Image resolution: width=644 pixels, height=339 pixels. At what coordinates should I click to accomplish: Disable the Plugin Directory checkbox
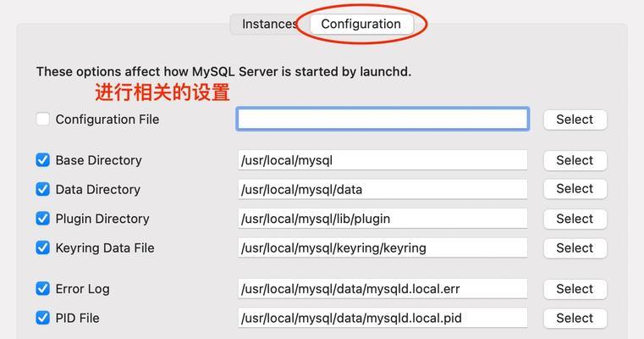pos(42,219)
